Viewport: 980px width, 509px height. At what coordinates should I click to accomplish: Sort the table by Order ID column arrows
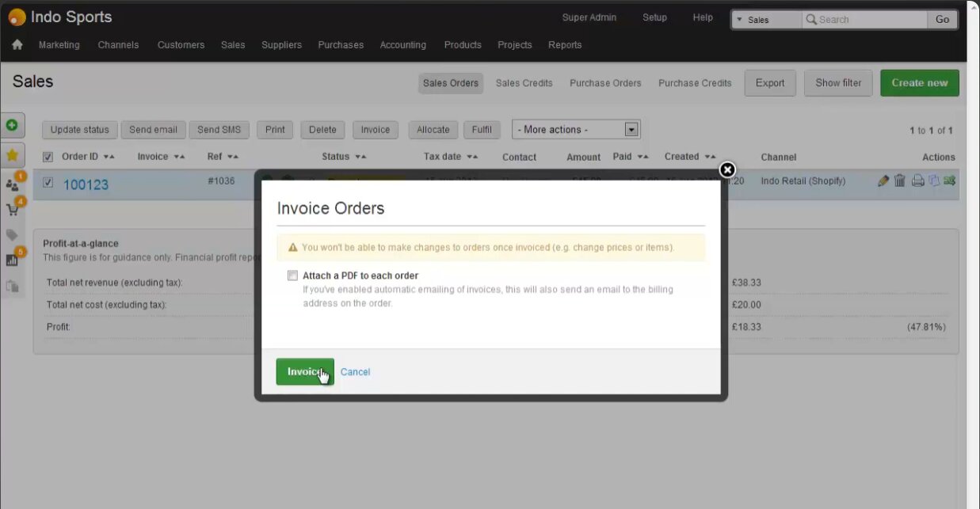coord(109,157)
